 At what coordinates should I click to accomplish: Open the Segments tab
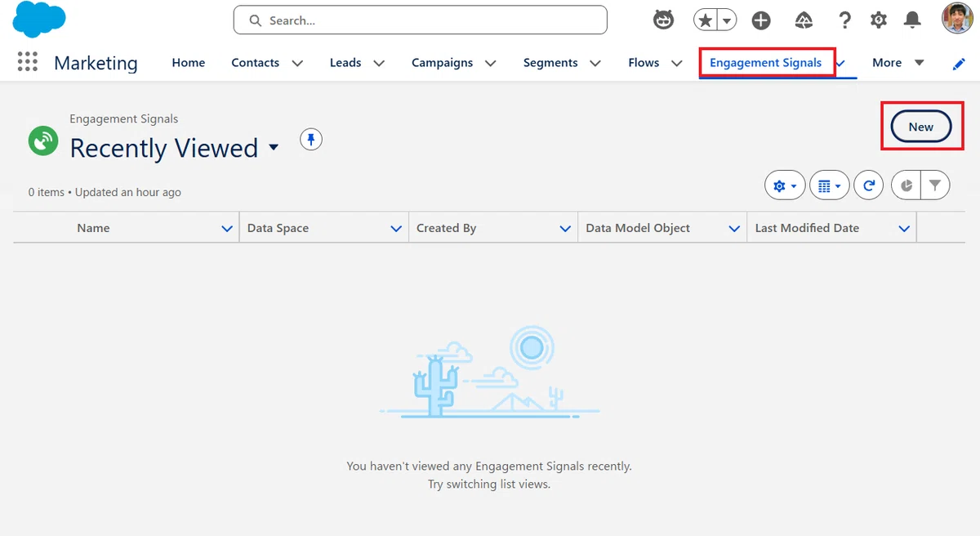point(550,63)
